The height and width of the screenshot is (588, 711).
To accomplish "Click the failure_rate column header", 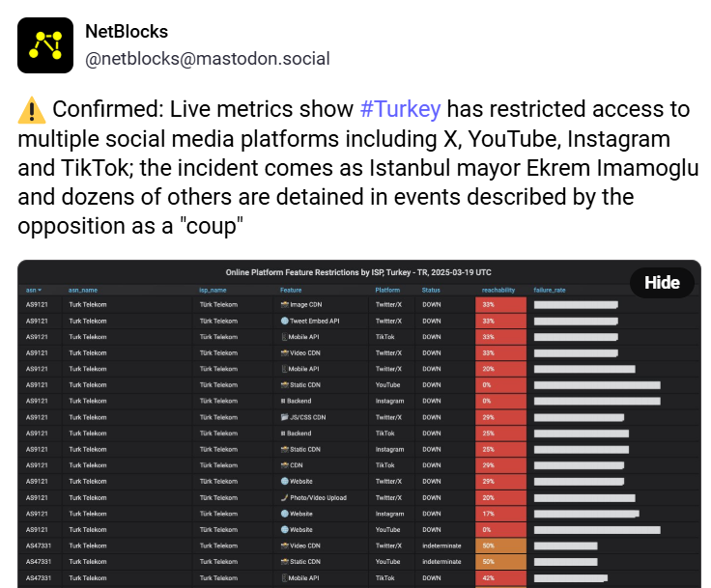I will [550, 291].
